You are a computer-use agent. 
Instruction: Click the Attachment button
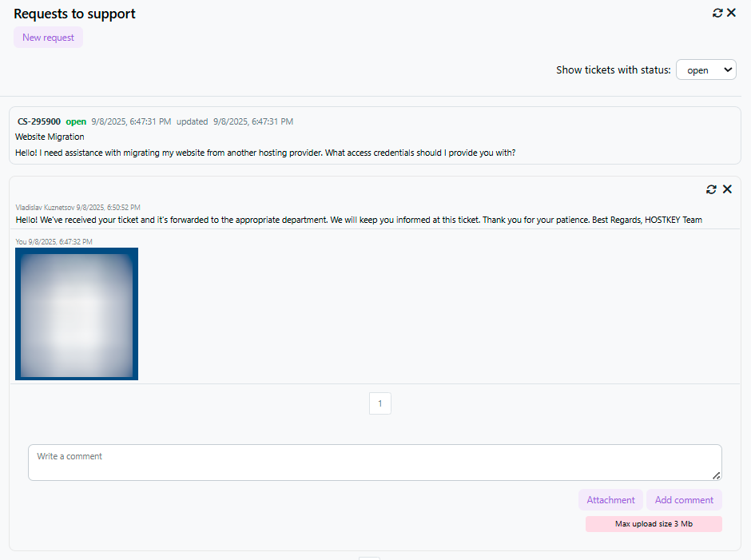point(610,500)
